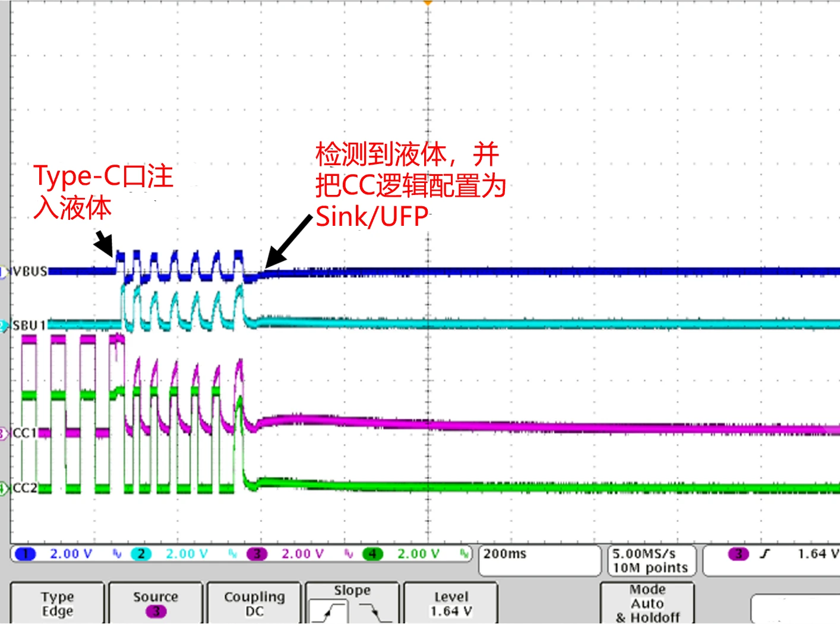Open the trigger Source selection menu

click(x=156, y=604)
